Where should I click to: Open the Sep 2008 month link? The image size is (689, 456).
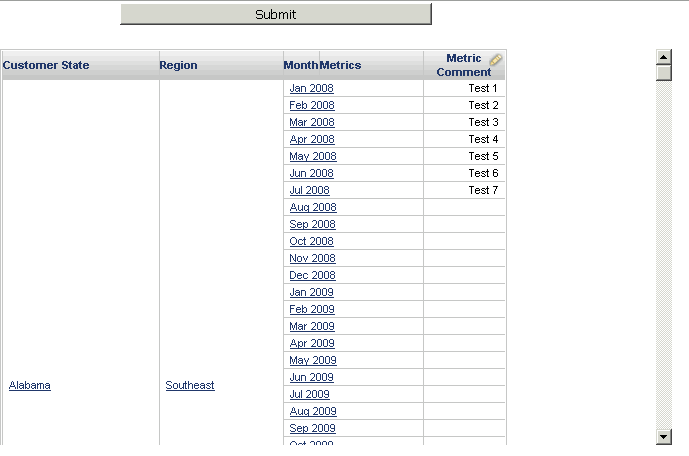click(x=312, y=224)
